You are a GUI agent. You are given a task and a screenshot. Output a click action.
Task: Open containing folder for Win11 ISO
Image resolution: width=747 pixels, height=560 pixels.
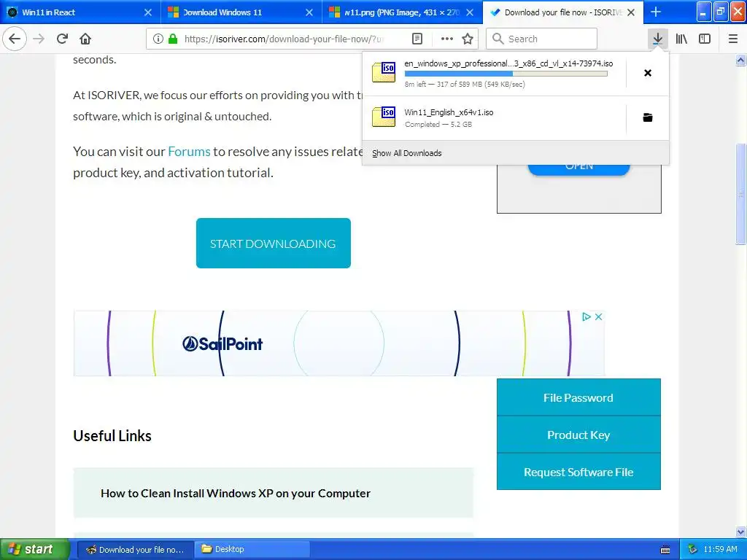click(648, 117)
